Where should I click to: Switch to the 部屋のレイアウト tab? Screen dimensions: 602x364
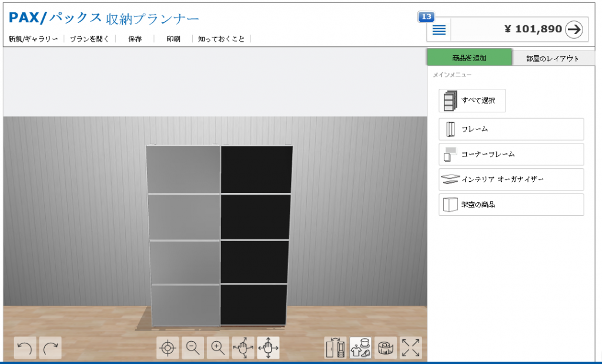[x=553, y=58]
